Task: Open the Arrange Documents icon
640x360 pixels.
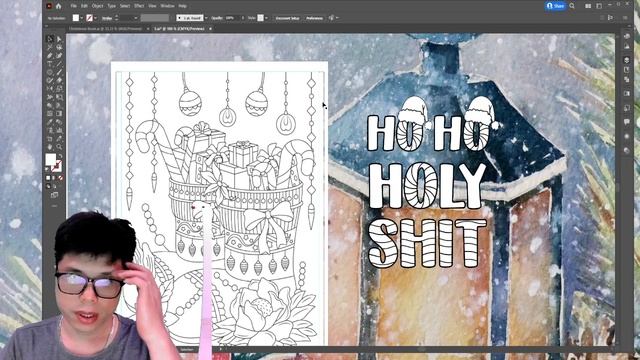Action: [x=588, y=6]
